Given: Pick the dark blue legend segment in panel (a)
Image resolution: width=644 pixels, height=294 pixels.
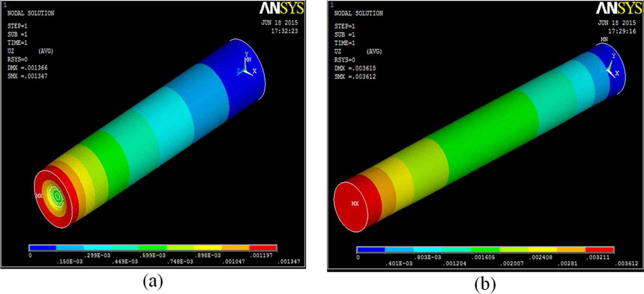Looking at the screenshot, I should (x=43, y=248).
